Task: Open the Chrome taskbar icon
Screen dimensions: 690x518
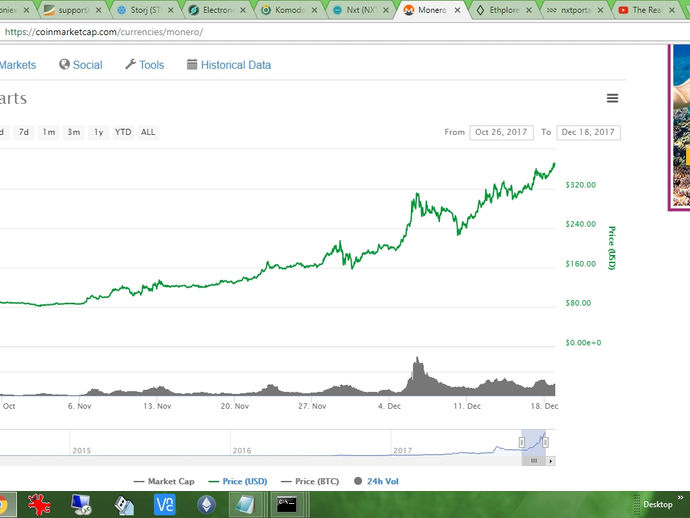Action: [x=4, y=504]
